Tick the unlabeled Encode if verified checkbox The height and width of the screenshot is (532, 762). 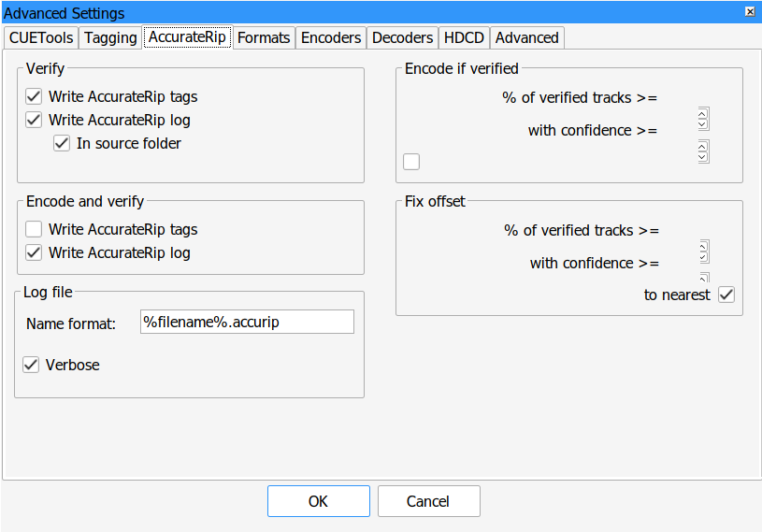tap(411, 162)
